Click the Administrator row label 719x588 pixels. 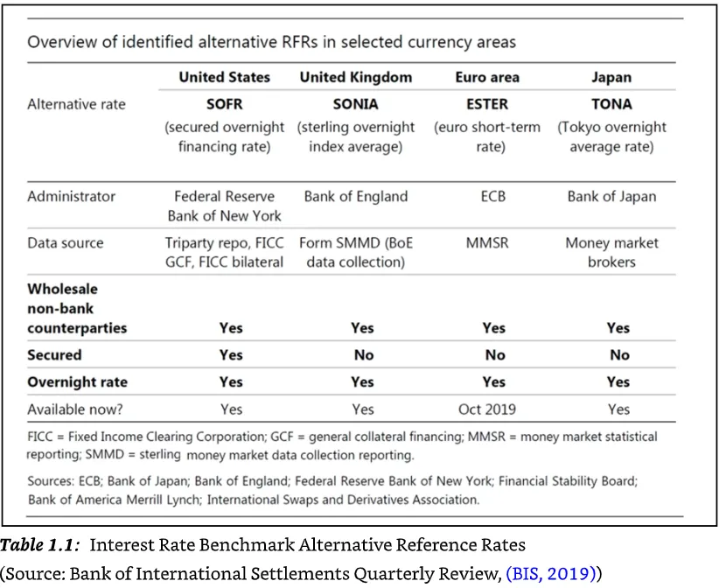[71, 196]
